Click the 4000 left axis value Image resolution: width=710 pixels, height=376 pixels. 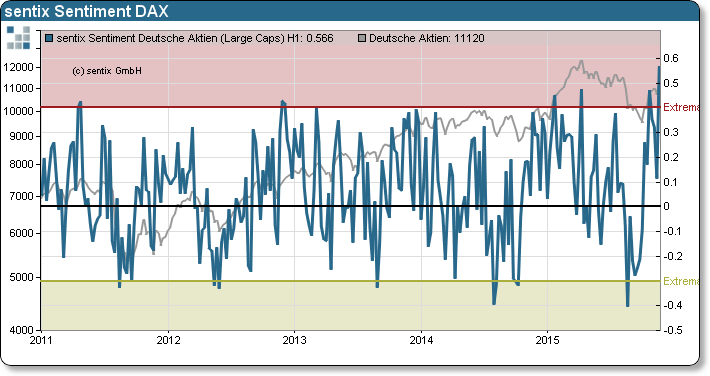click(x=21, y=330)
